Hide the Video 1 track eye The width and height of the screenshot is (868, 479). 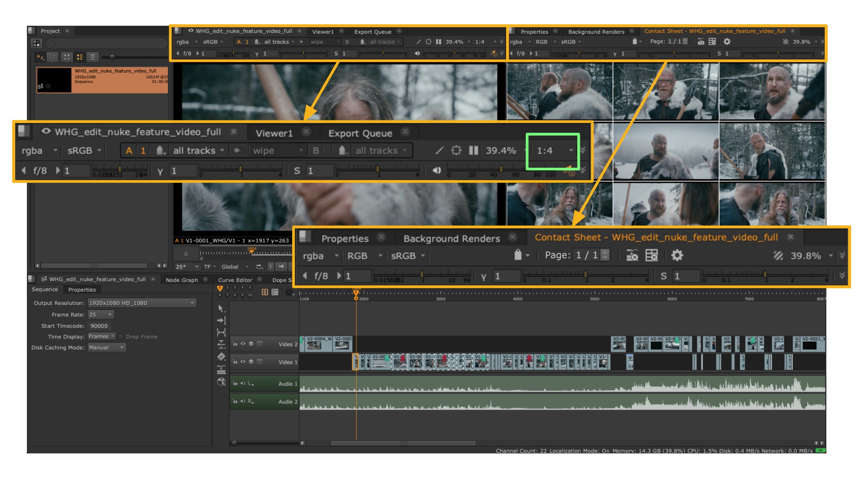tap(243, 362)
